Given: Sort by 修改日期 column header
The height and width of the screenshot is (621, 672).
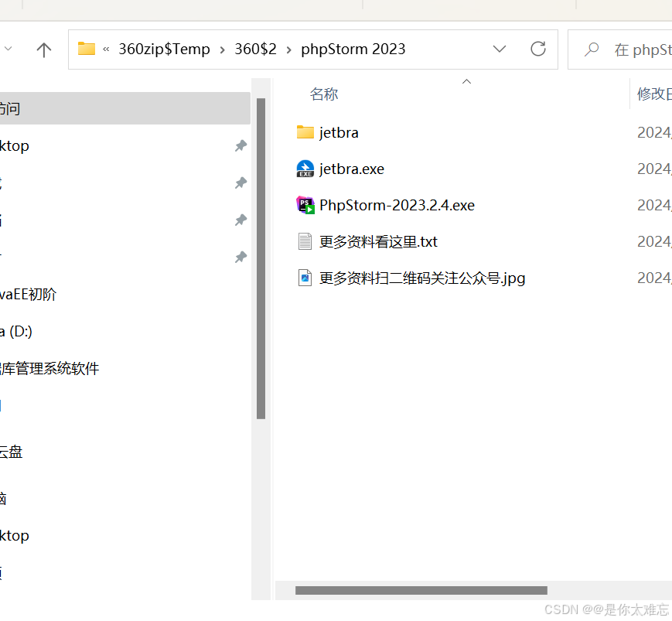Looking at the screenshot, I should [654, 94].
